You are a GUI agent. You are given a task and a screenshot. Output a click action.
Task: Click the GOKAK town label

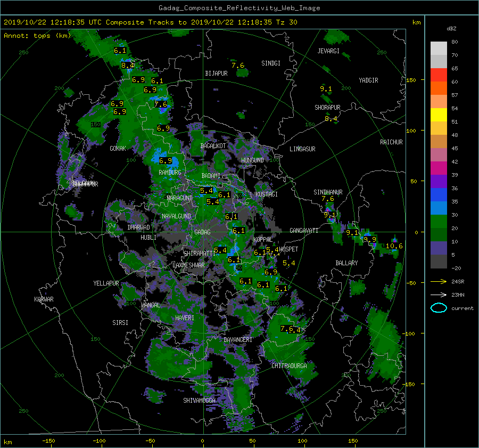118,149
